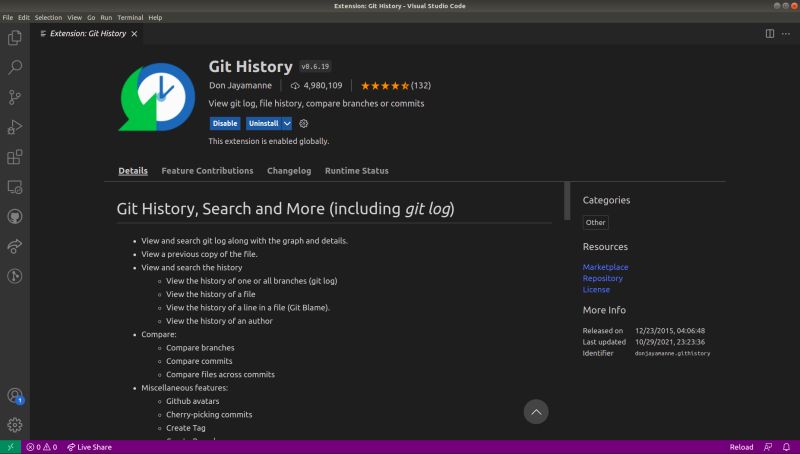Screen dimensions: 800x454
Task: Close the Extension: Git History tab
Action: pos(134,34)
